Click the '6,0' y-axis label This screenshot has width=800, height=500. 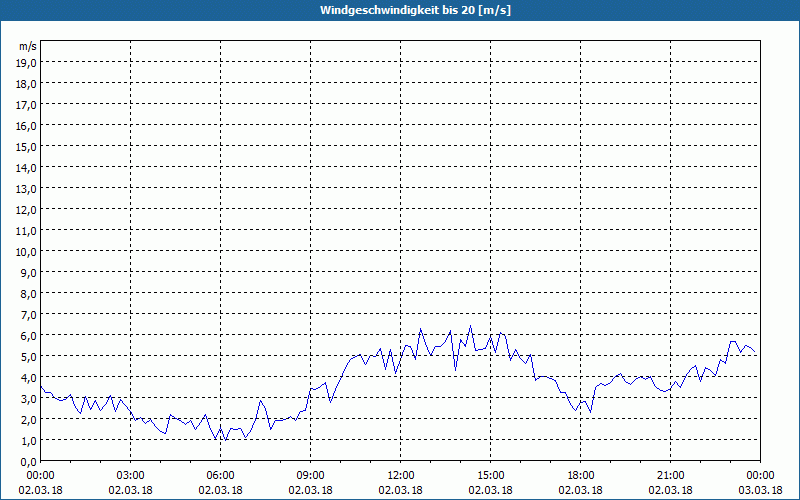(29, 336)
